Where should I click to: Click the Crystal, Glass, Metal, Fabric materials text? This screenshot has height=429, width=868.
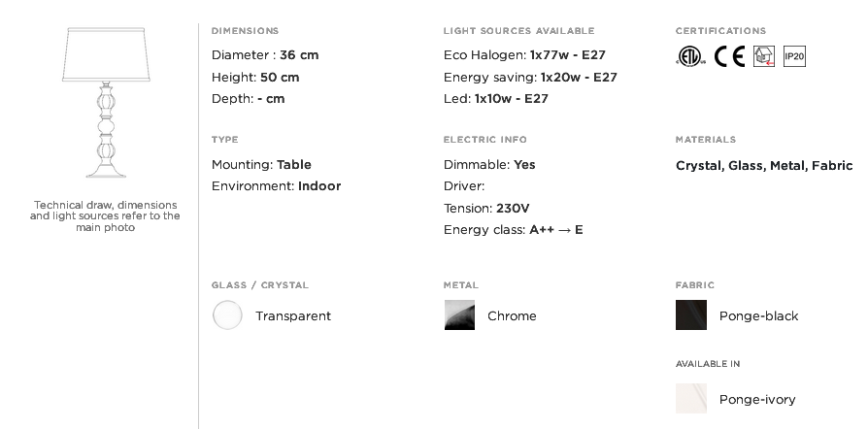(764, 165)
